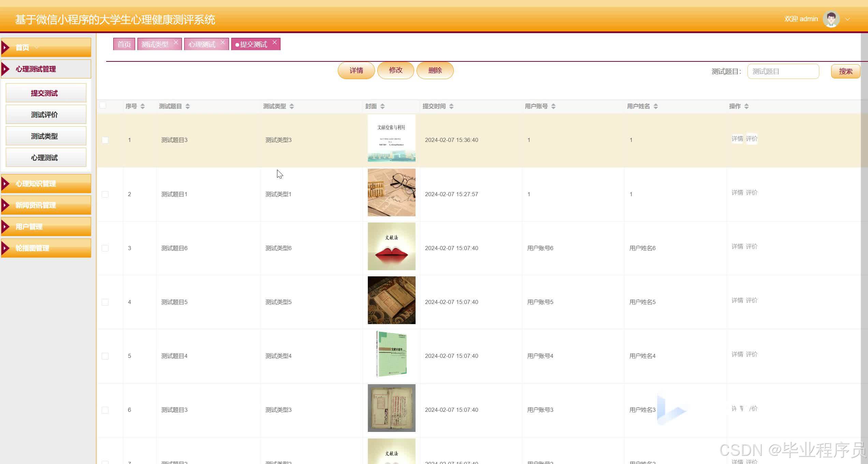This screenshot has width=868, height=464.
Task: Open 评价 for row 2 测试题目1
Action: 752,193
